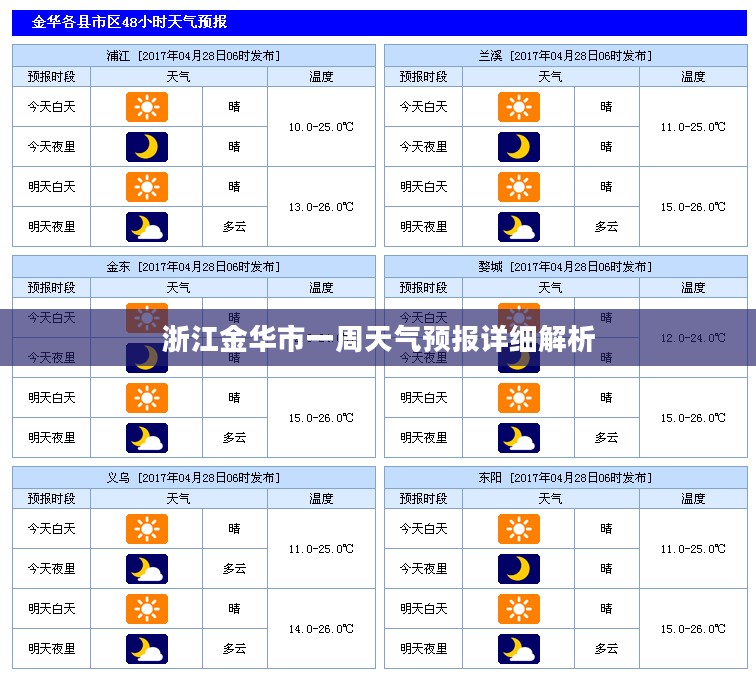Click the 预报时段 column header in 浦江 table
Screen dimensions: 756x676
(x=52, y=77)
